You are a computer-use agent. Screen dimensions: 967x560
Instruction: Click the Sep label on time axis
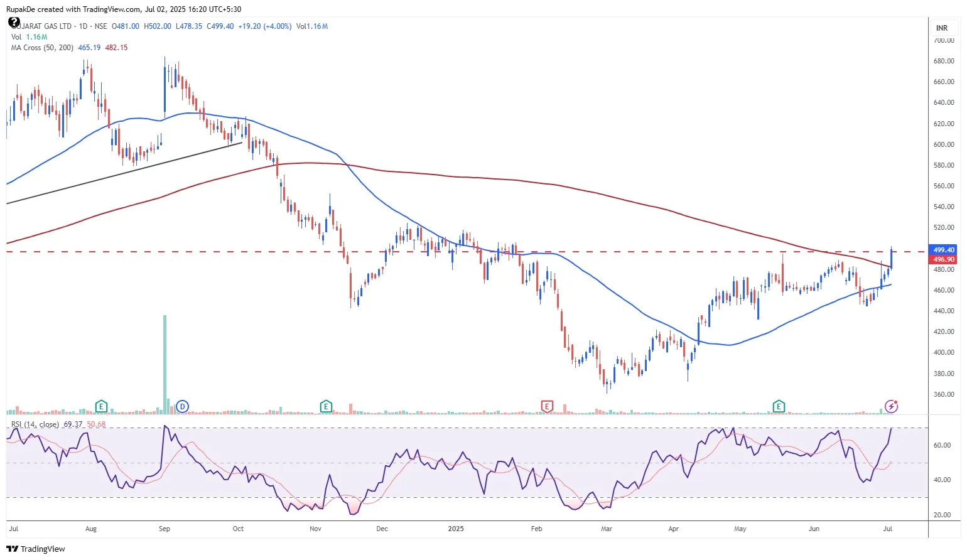point(165,529)
